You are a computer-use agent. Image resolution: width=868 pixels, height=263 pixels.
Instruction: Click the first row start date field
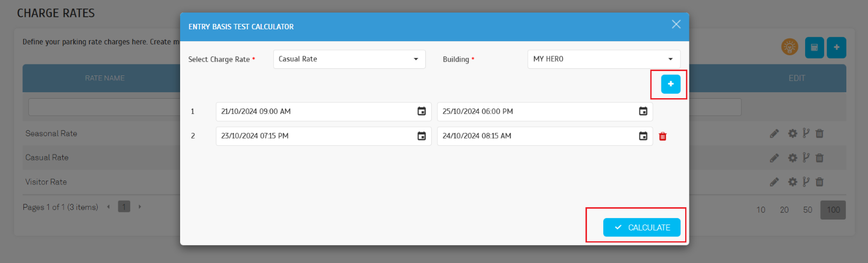[x=315, y=112]
